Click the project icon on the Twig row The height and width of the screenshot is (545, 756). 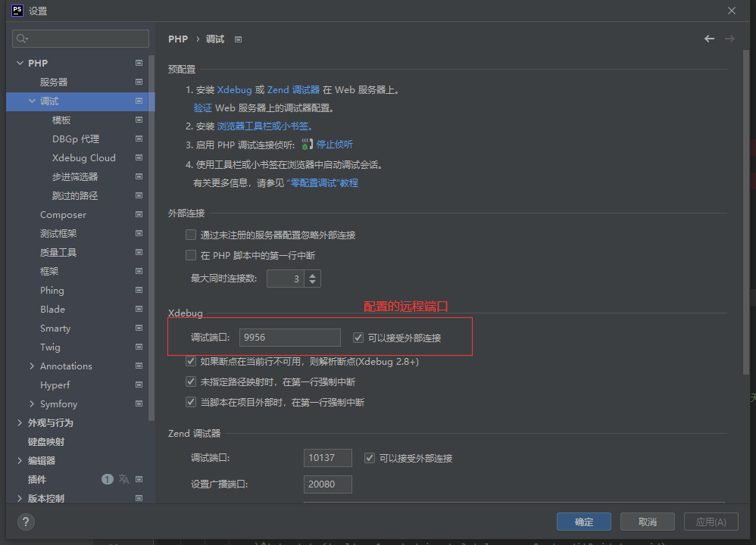coord(139,347)
